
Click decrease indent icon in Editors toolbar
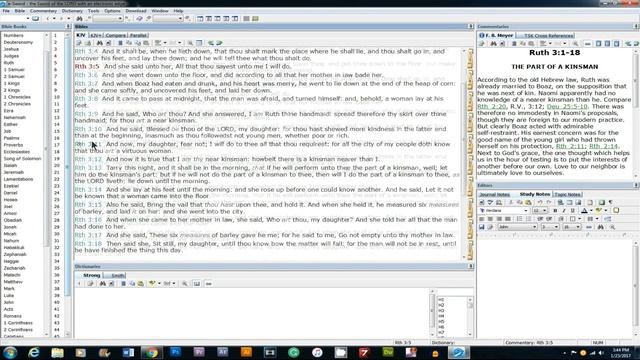[540, 219]
